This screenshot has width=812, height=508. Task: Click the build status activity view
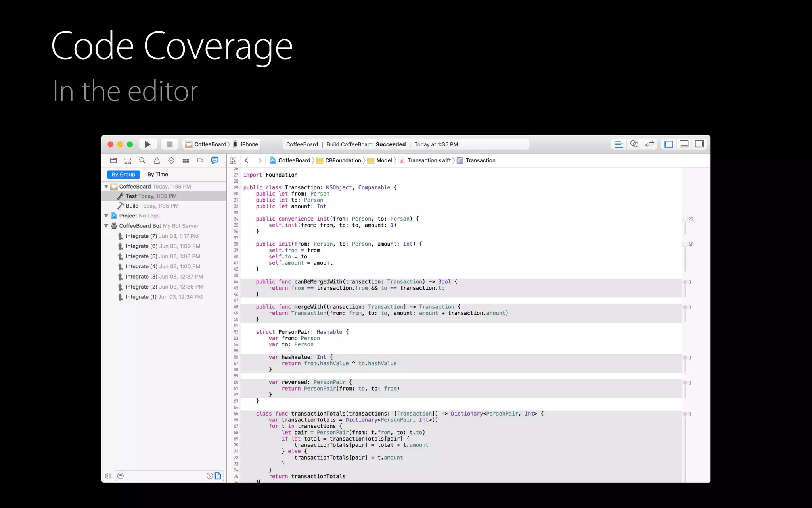coord(406,144)
